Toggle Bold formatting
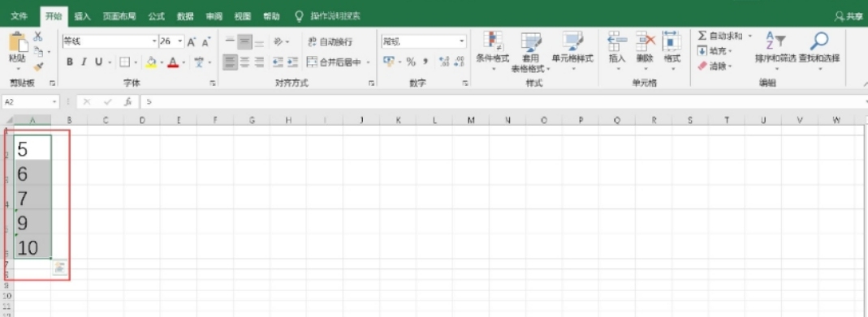 tap(70, 62)
